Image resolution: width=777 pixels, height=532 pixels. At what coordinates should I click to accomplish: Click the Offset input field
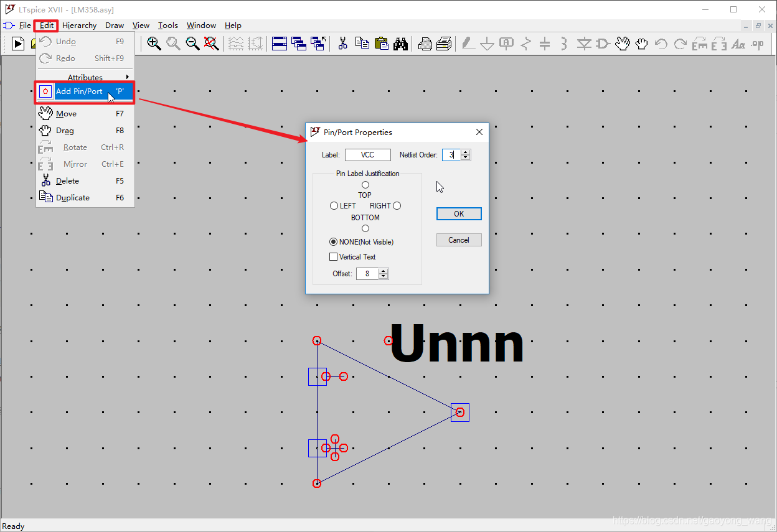(x=367, y=274)
